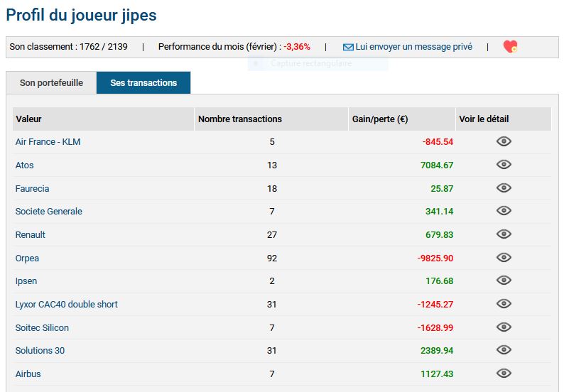Viewport: 564px width, 392px height.
Task: Click the Valeur column header
Action: pyautogui.click(x=103, y=119)
